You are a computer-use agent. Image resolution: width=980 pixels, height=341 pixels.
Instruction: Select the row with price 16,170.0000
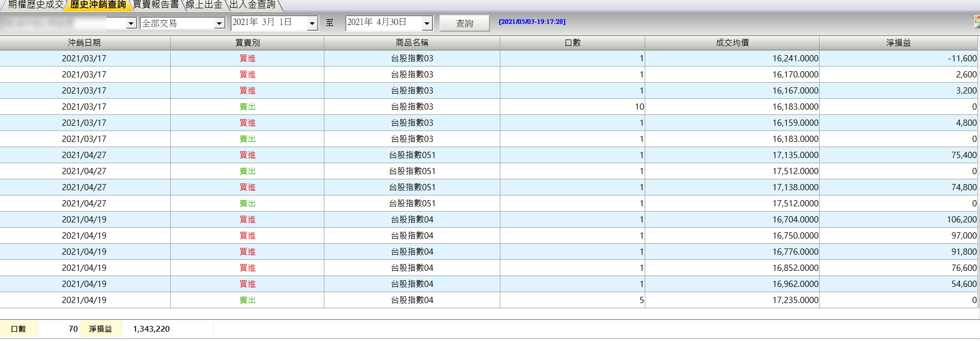point(489,74)
